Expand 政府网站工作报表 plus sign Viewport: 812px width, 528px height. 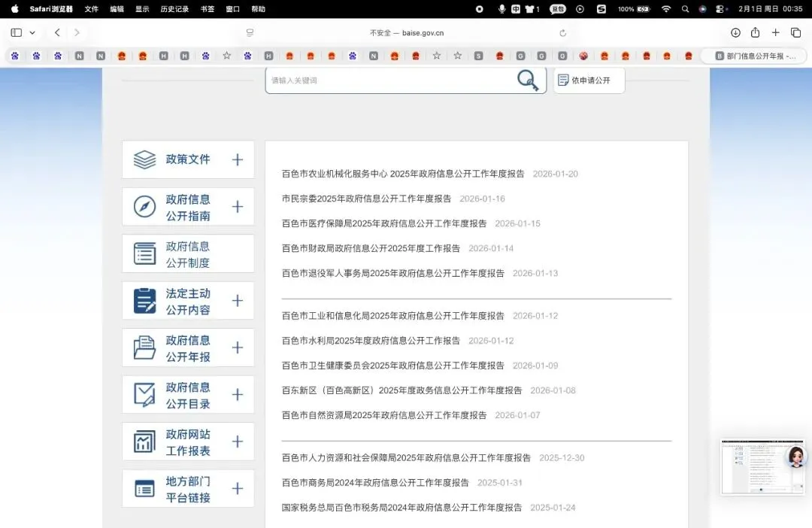click(237, 442)
